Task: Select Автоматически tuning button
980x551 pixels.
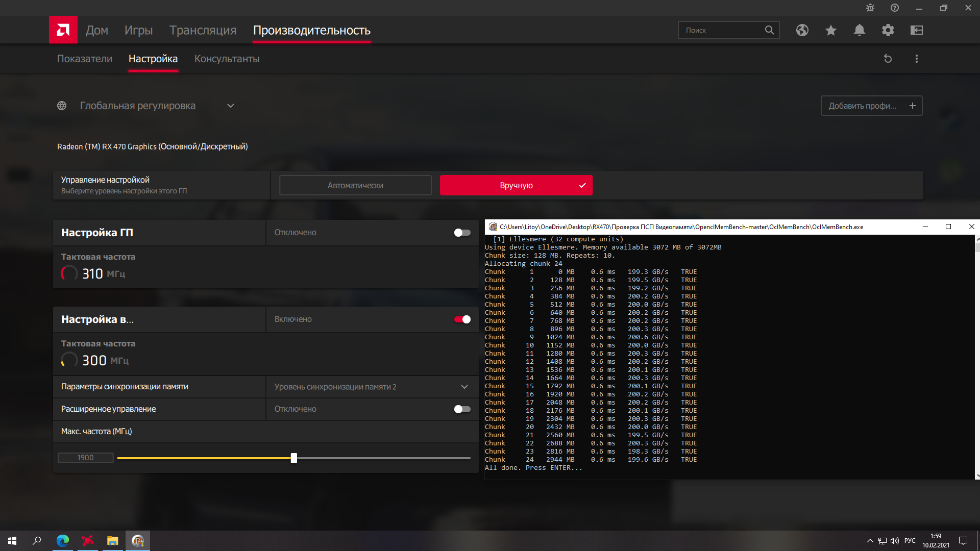Action: pos(355,185)
